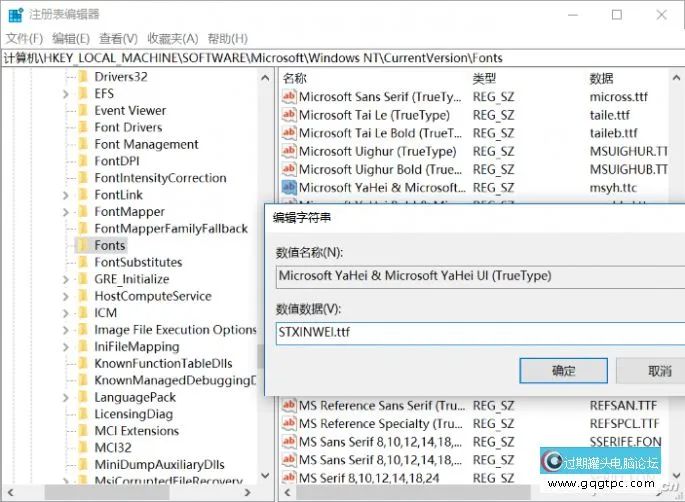This screenshot has width=685, height=502.
Task: Click the 名称 column header
Action: click(x=295, y=78)
